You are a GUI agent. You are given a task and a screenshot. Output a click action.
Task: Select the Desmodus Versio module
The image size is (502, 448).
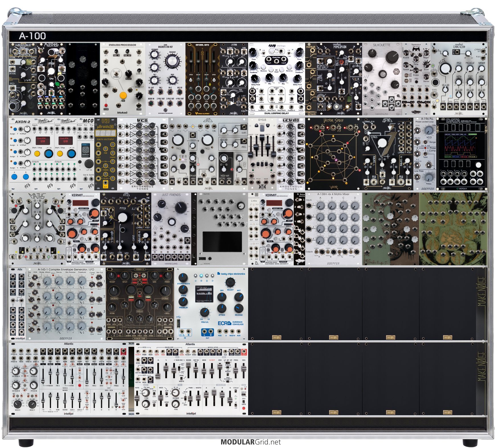416,79
